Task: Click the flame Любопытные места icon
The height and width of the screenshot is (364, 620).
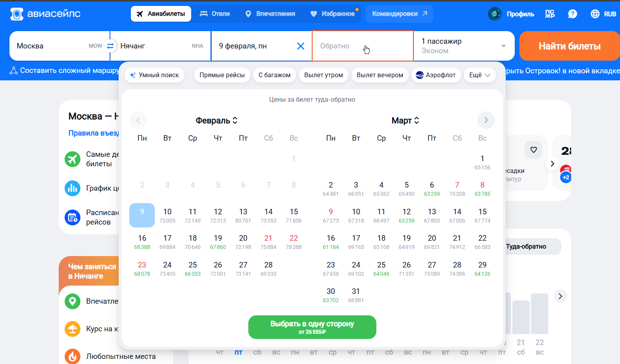Action: click(73, 357)
